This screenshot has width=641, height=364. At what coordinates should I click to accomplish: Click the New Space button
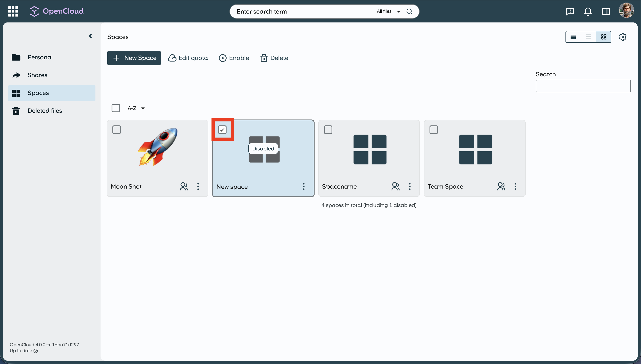[x=134, y=58]
